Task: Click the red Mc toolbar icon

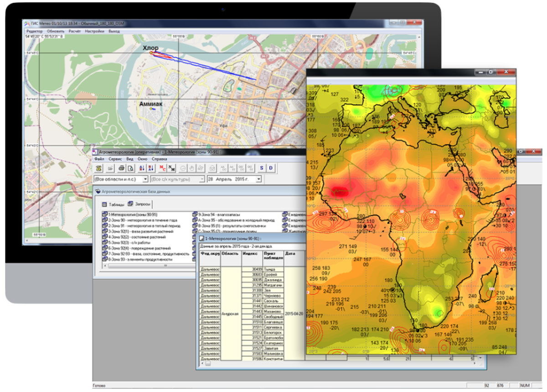Action: 162,168
